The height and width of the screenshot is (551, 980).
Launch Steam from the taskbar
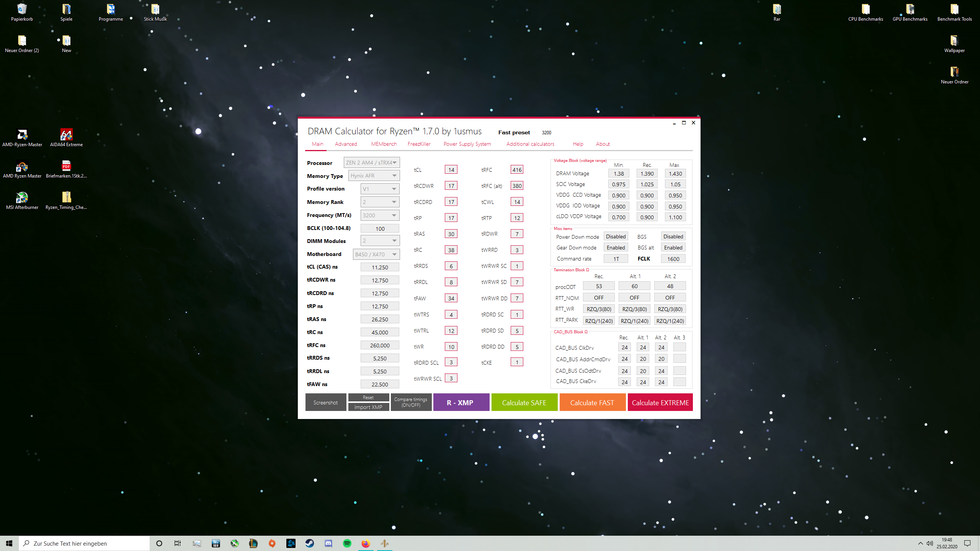pyautogui.click(x=310, y=543)
